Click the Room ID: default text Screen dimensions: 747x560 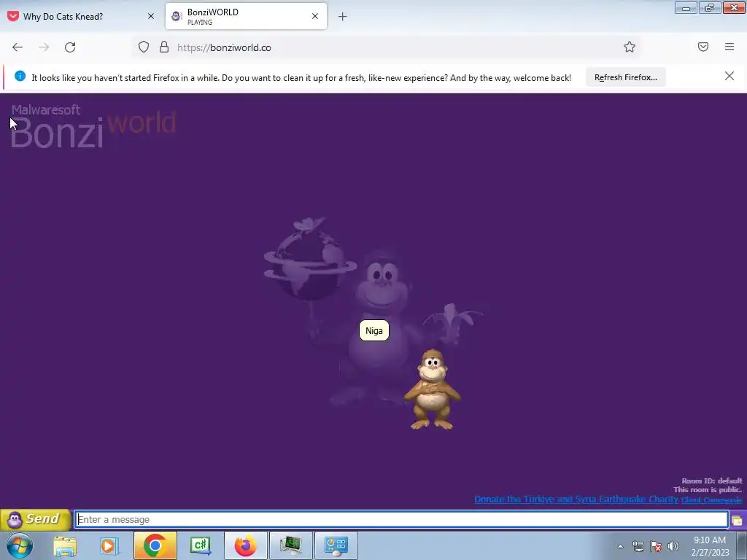coord(712,481)
